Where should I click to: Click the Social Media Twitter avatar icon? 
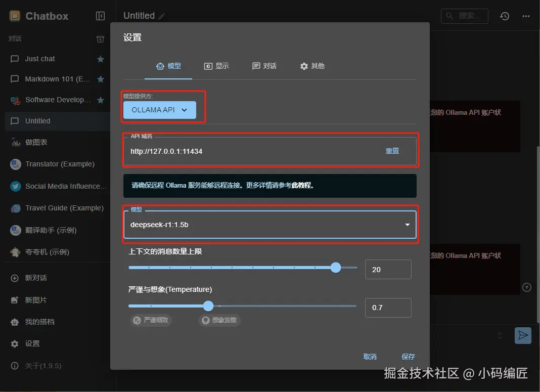point(15,186)
